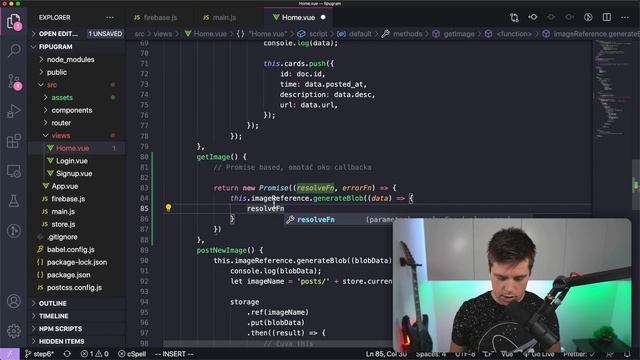This screenshot has height=360, width=640.
Task: Click the errors and warnings indicator
Action: pos(95,354)
